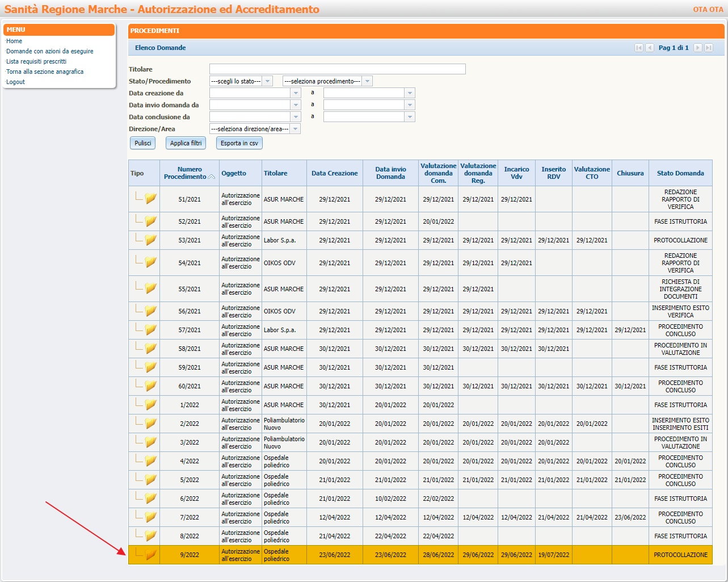Open folder icon for procedure 6/2022
Screen dimensions: 728x582
[150, 499]
